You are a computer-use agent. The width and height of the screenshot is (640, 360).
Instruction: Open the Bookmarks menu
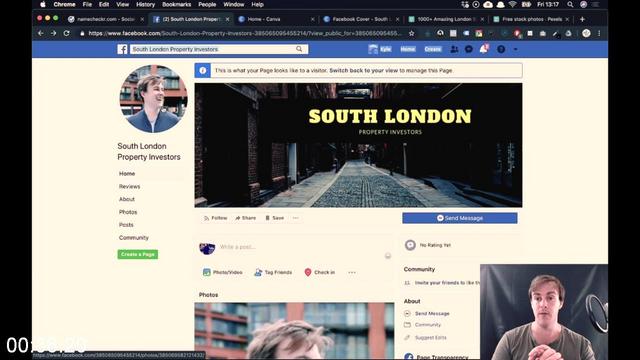(x=176, y=4)
